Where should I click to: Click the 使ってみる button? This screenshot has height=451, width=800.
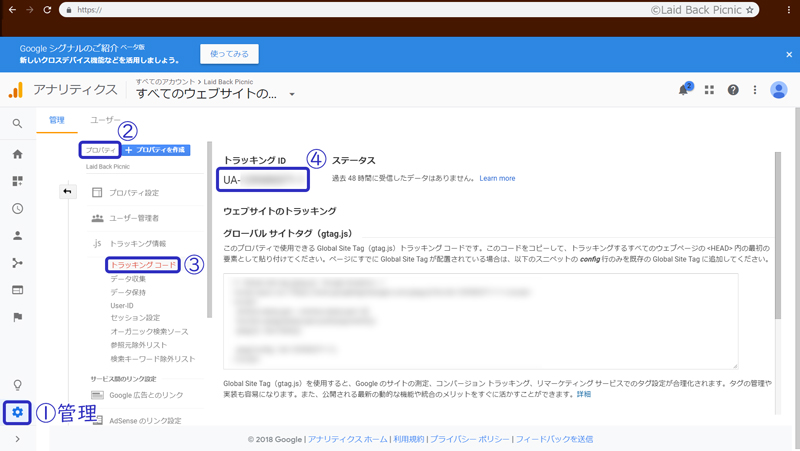click(229, 54)
